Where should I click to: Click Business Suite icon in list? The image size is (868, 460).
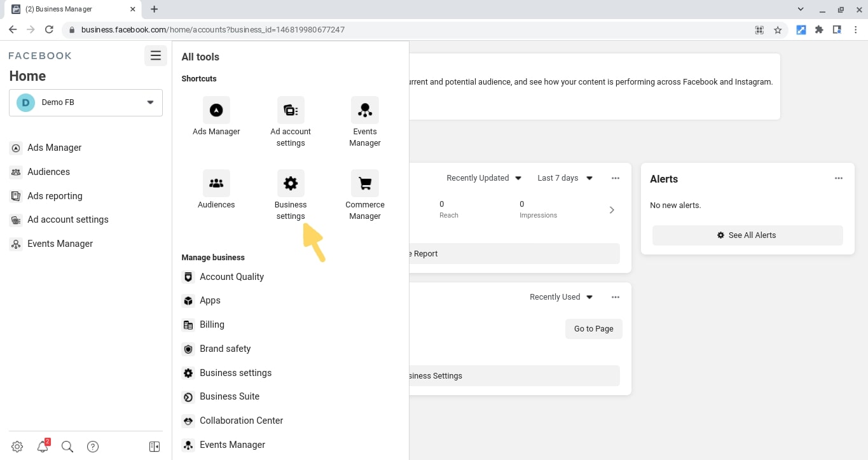click(188, 397)
